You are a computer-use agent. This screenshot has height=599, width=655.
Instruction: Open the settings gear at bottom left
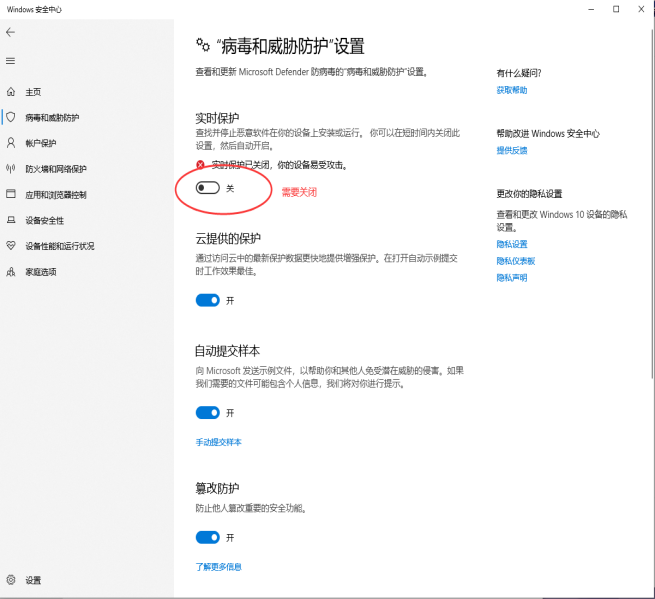coord(11,580)
